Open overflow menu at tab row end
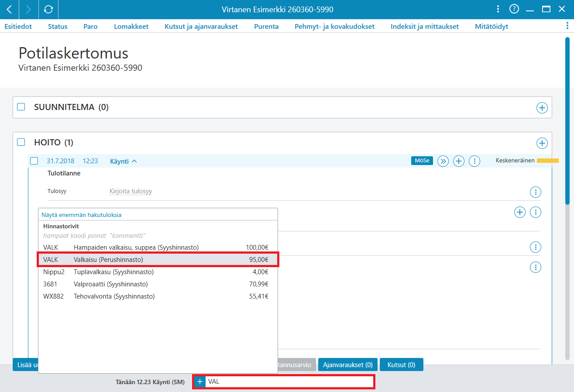This screenshot has width=574, height=392. (567, 26)
